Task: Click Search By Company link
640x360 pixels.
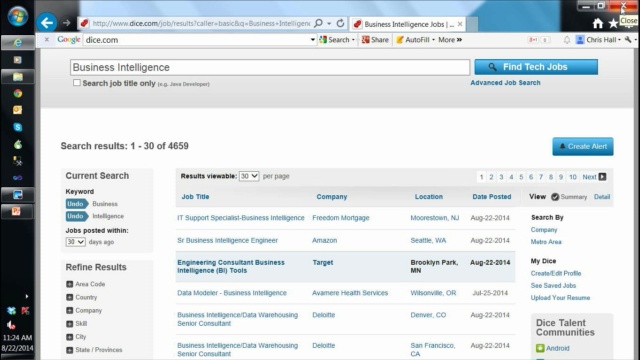Action: pos(544,230)
